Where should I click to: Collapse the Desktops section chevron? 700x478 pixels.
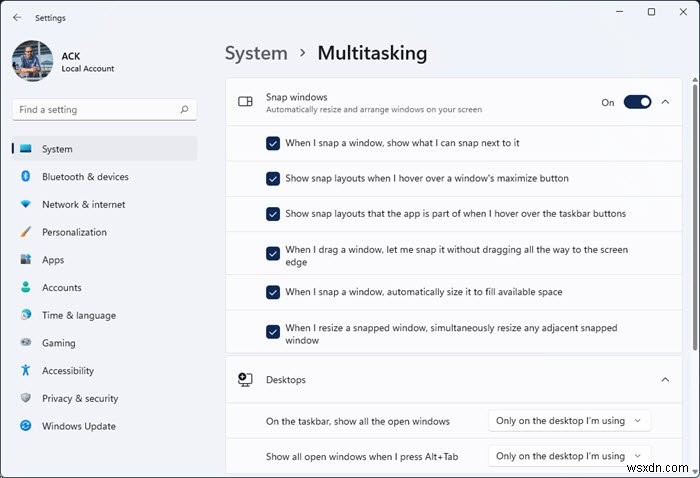coord(666,380)
